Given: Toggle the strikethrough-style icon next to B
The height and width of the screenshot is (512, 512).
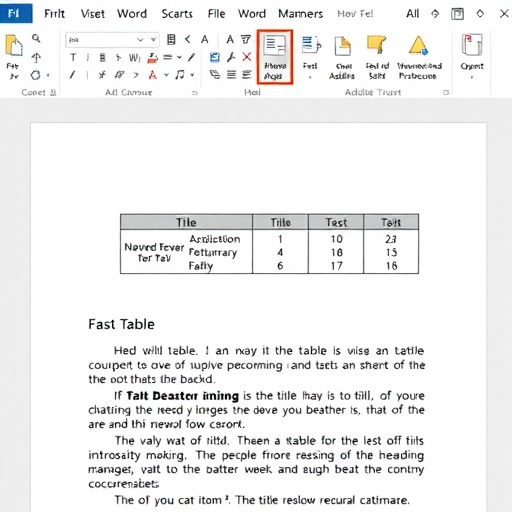Looking at the screenshot, I should [118, 57].
